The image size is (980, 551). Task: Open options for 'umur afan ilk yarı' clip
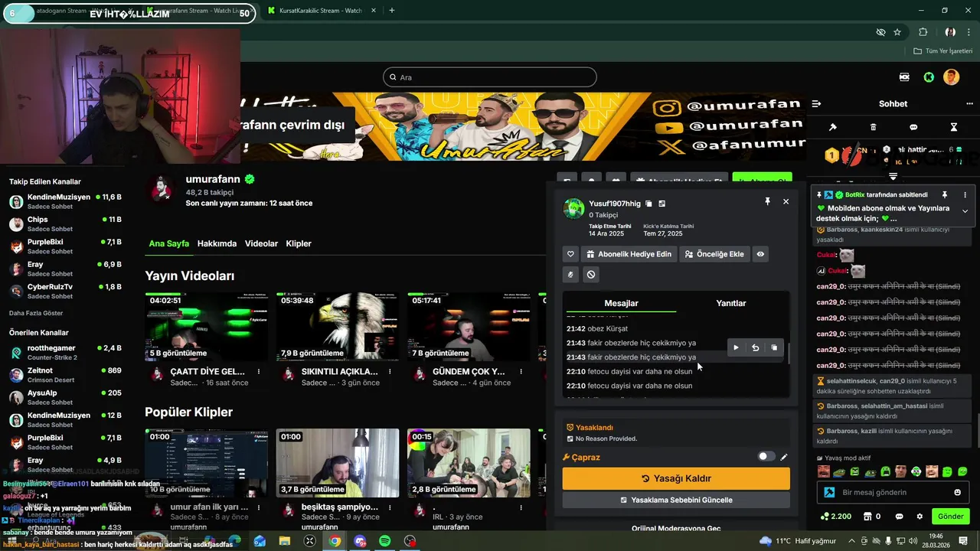click(x=259, y=507)
